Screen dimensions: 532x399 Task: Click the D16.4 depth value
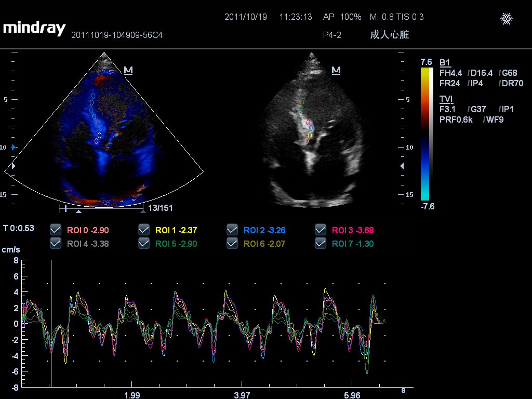click(482, 73)
